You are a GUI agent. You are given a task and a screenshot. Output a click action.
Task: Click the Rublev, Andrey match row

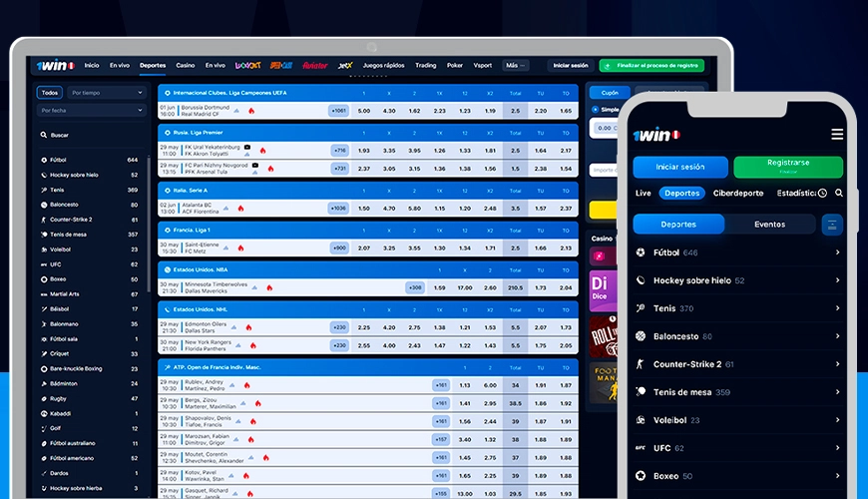(367, 385)
